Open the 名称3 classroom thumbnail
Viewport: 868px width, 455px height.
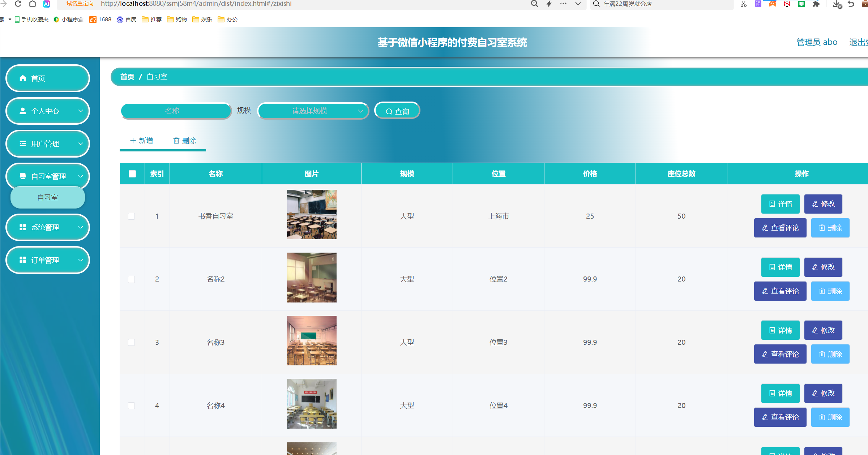[x=312, y=341]
